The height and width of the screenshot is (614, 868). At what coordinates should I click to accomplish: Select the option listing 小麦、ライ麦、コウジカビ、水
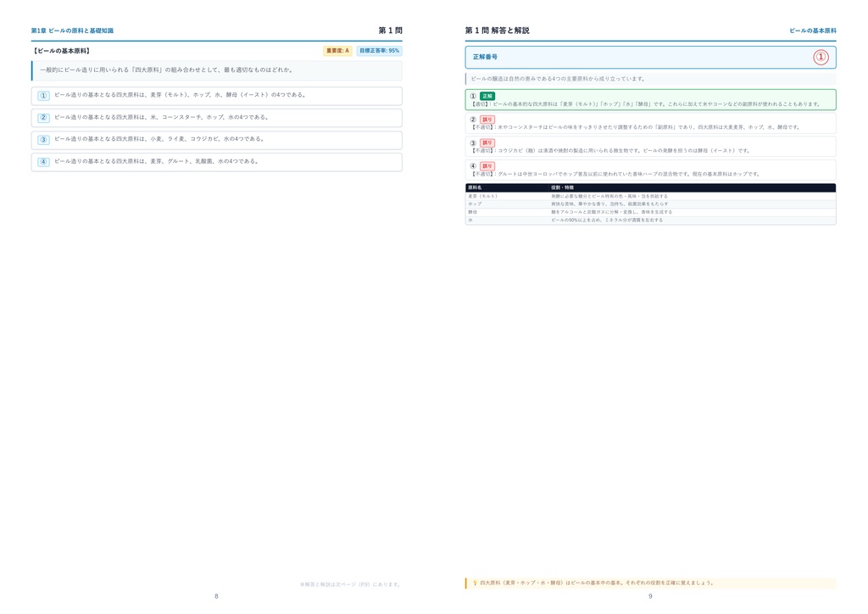point(216,140)
